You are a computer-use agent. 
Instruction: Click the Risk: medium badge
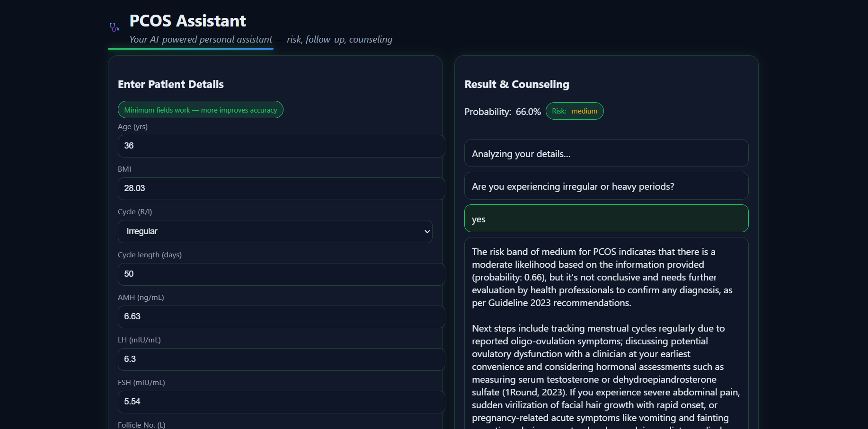click(x=575, y=111)
